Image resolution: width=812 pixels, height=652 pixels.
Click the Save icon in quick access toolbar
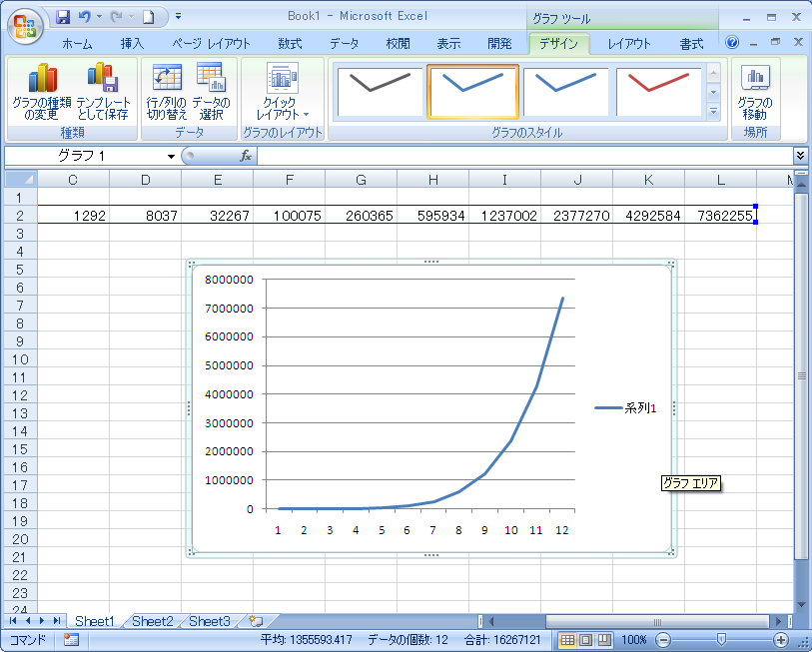(x=63, y=17)
